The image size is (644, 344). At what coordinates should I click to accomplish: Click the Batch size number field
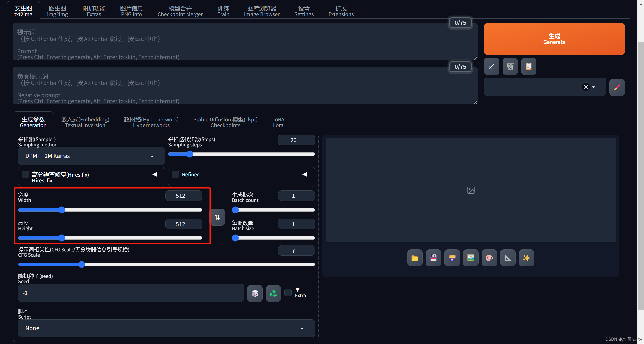pyautogui.click(x=296, y=224)
